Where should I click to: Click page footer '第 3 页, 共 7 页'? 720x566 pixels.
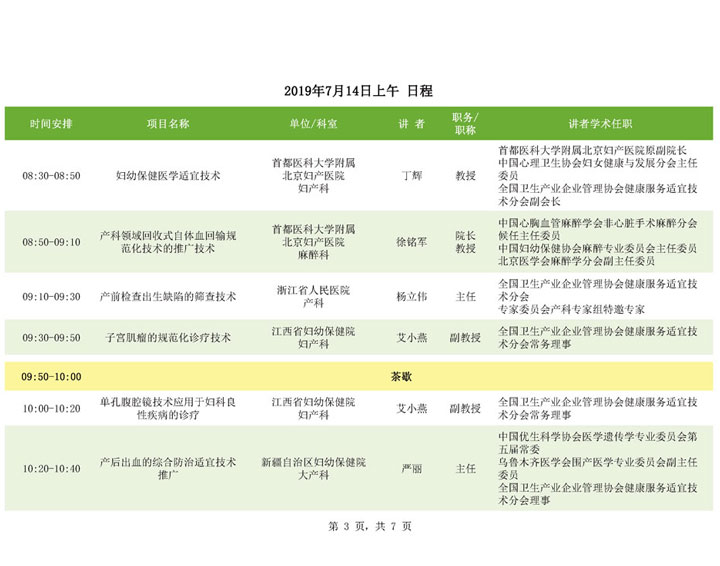coord(370,527)
